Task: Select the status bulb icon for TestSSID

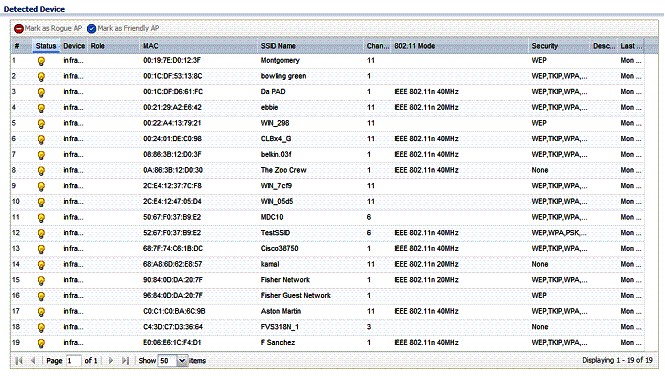Action: pyautogui.click(x=41, y=234)
